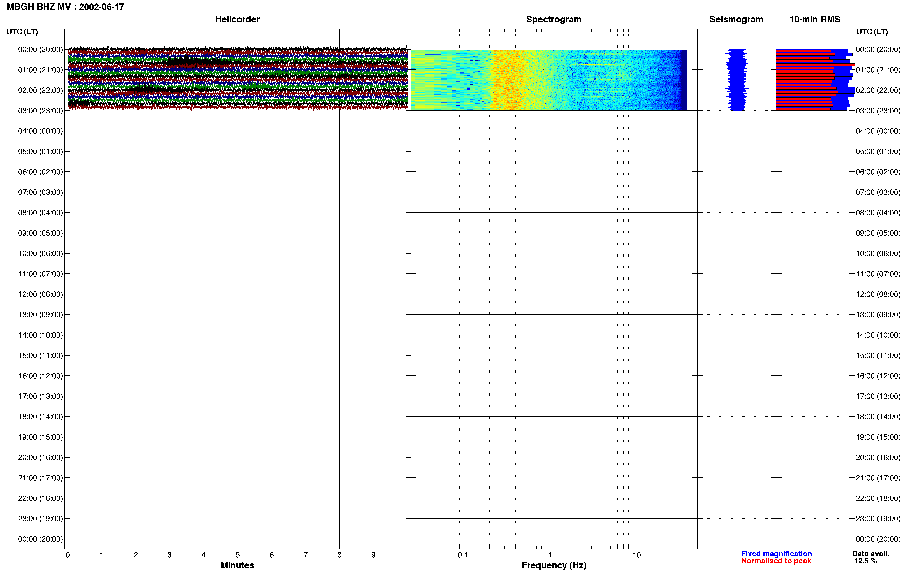
Task: Click left time label '02:00 (22:00)'
Action: (x=41, y=90)
